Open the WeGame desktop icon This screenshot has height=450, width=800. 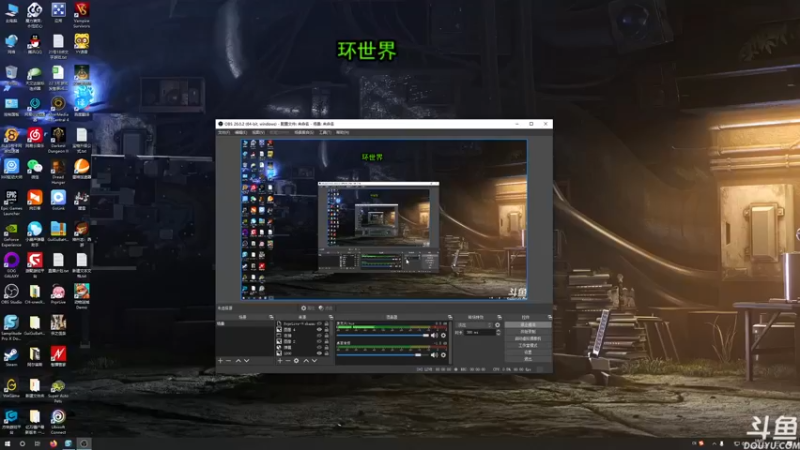[11, 388]
